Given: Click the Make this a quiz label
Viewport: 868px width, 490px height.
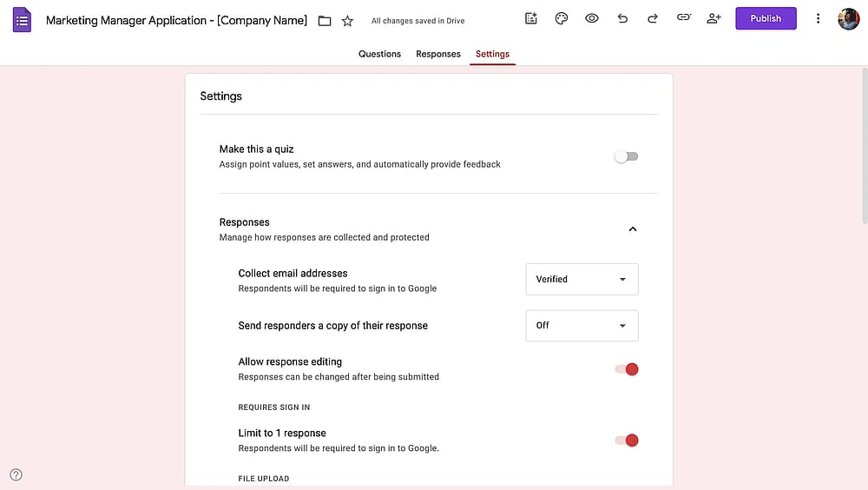Looking at the screenshot, I should pos(256,149).
